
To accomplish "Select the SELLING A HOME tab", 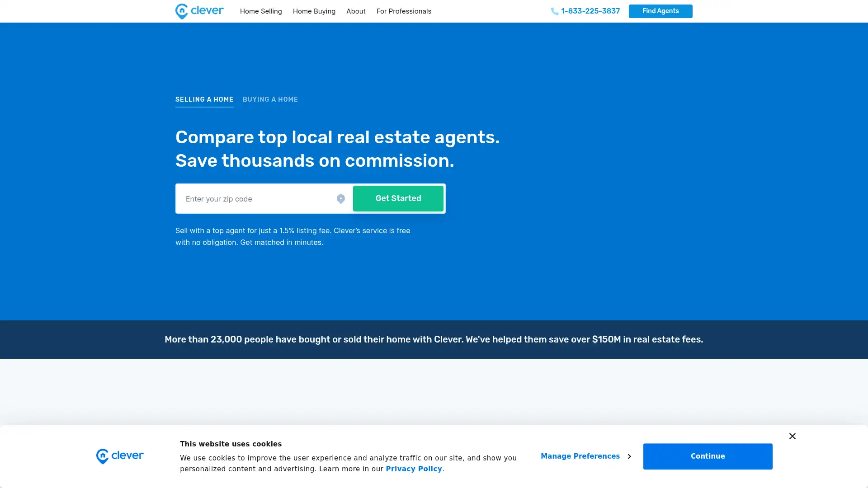I will (204, 99).
